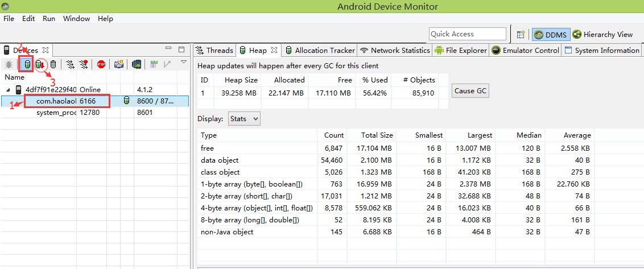Collapse the 4df7f91e229f40 device node

click(x=9, y=89)
